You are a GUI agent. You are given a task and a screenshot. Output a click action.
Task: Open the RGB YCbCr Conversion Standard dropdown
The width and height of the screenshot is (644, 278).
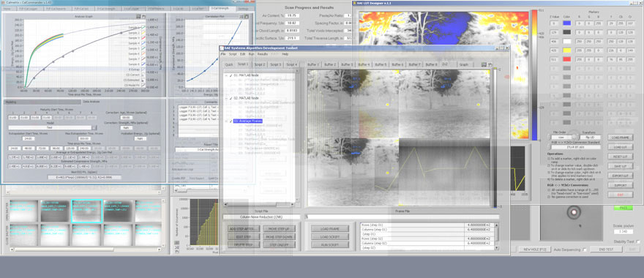click(575, 147)
